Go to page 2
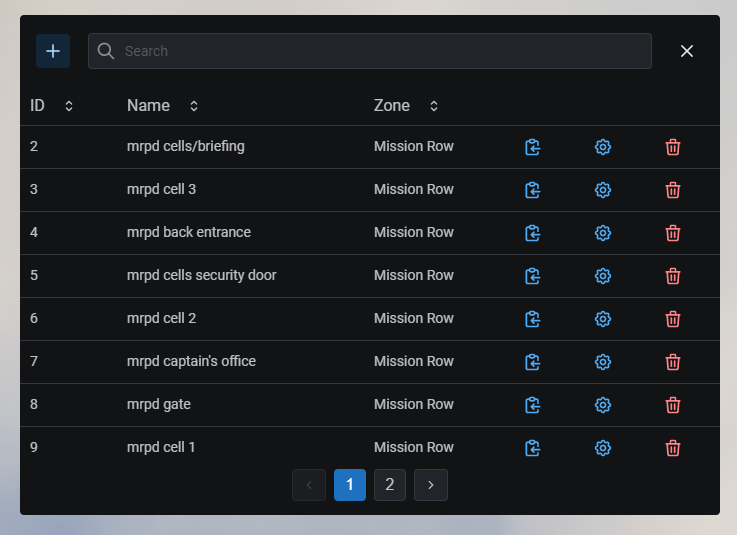 (390, 485)
